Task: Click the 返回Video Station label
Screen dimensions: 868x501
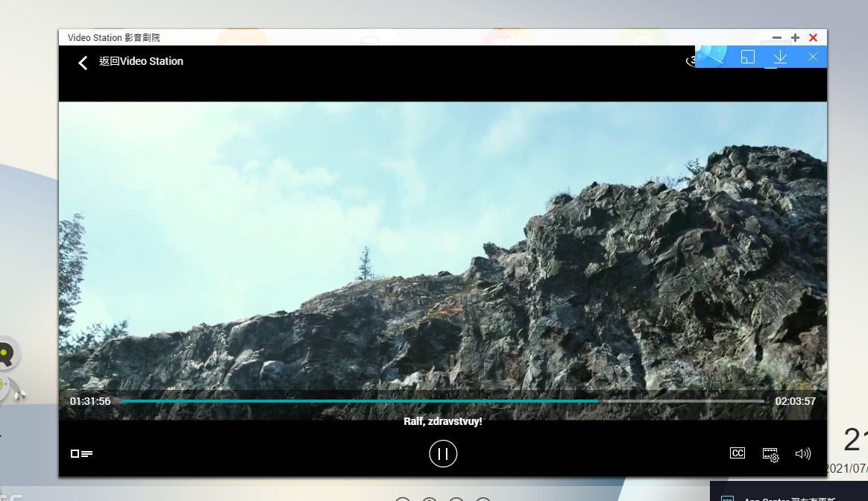Action: pos(141,61)
